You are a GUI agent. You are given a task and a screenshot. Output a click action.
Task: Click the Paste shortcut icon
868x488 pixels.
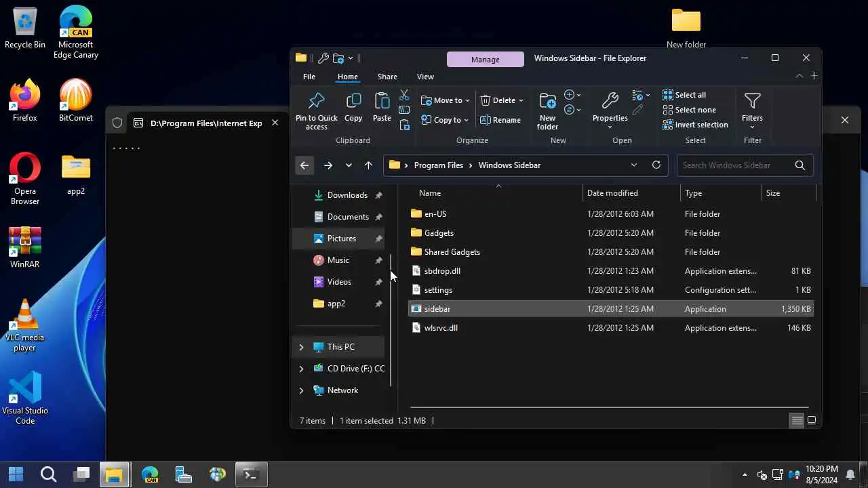(x=404, y=125)
